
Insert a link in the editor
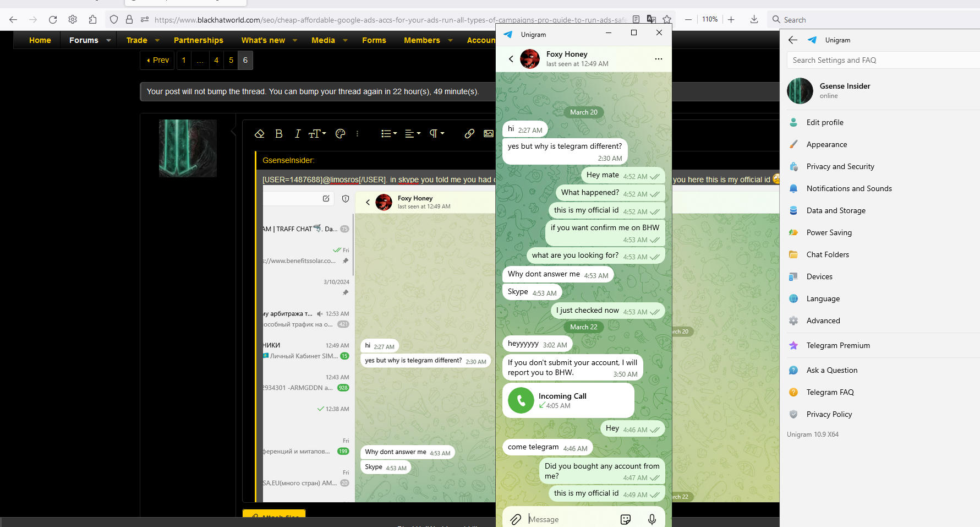(469, 133)
